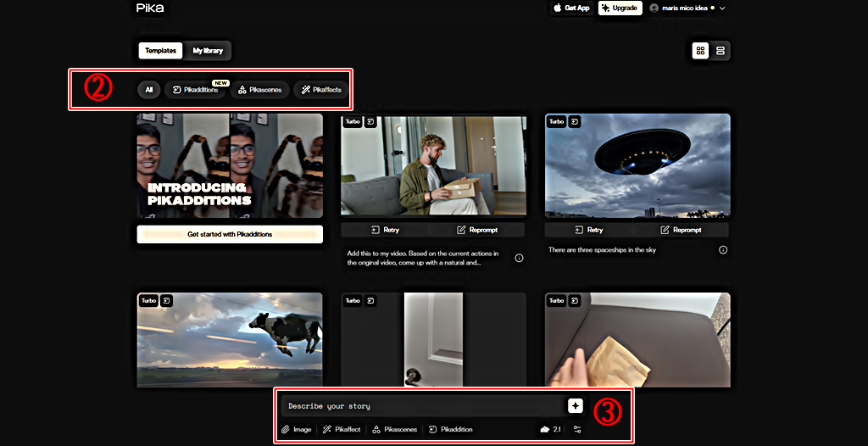Open the Get App button
The width and height of the screenshot is (868, 446).
(x=572, y=8)
